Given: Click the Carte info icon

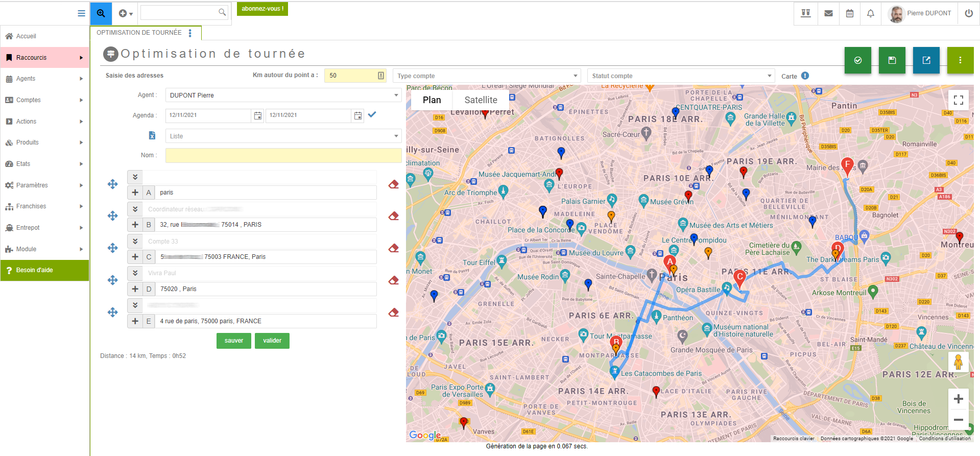Looking at the screenshot, I should [805, 76].
